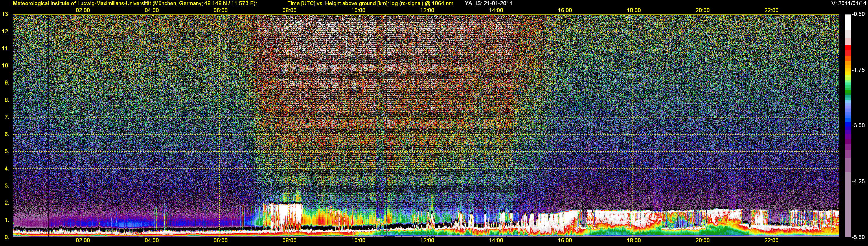Click the '-3.00' color scale value
Screen dimensions: 868x246
(858, 125)
